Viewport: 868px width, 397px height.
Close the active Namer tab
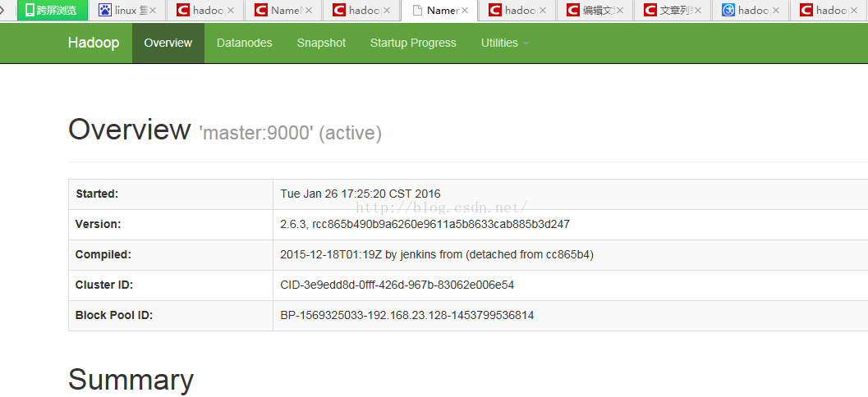[465, 10]
